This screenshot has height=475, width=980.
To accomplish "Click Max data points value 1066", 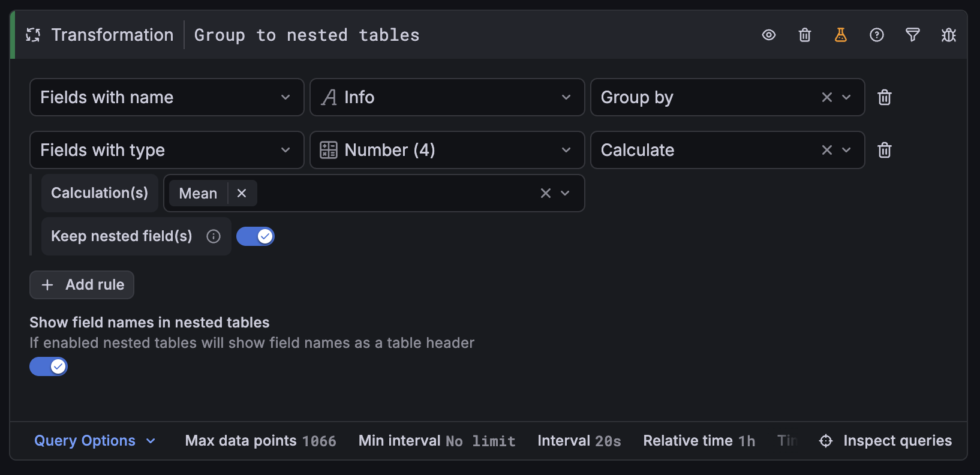I will click(x=319, y=441).
